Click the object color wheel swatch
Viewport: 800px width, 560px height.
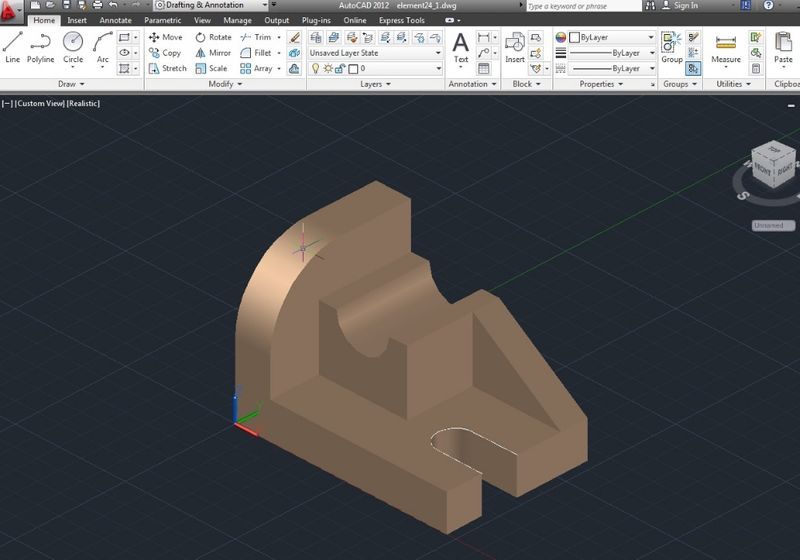[x=561, y=37]
